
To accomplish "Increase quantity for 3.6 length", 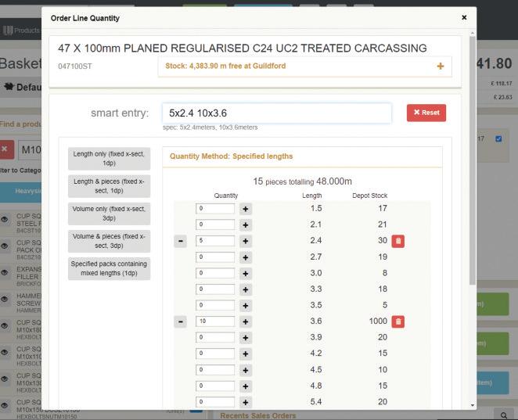I will point(246,321).
